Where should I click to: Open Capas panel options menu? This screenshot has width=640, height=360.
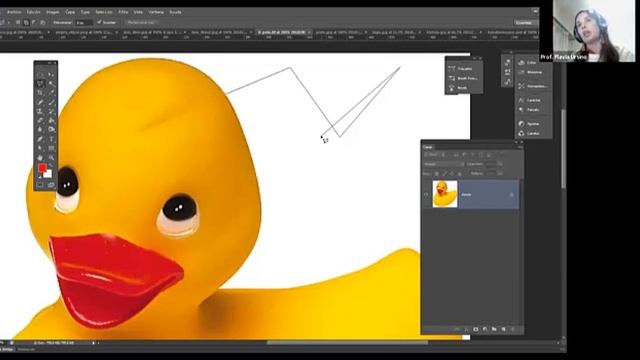[520, 147]
